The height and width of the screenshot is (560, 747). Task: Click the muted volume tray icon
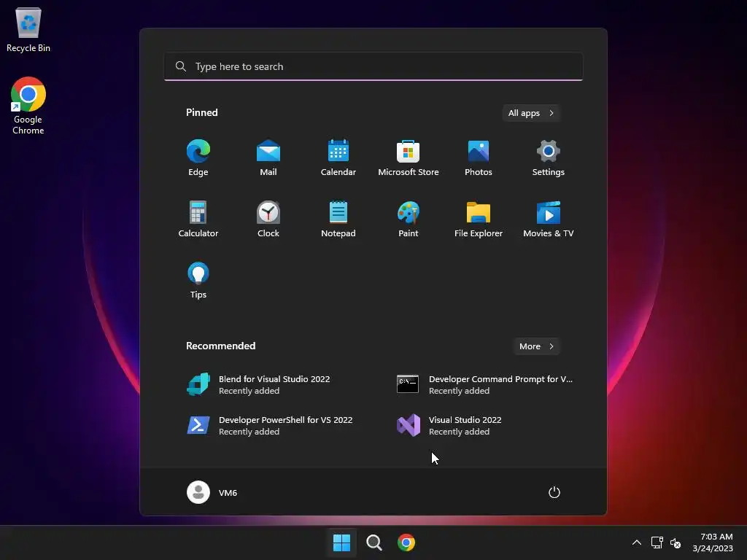[676, 542]
